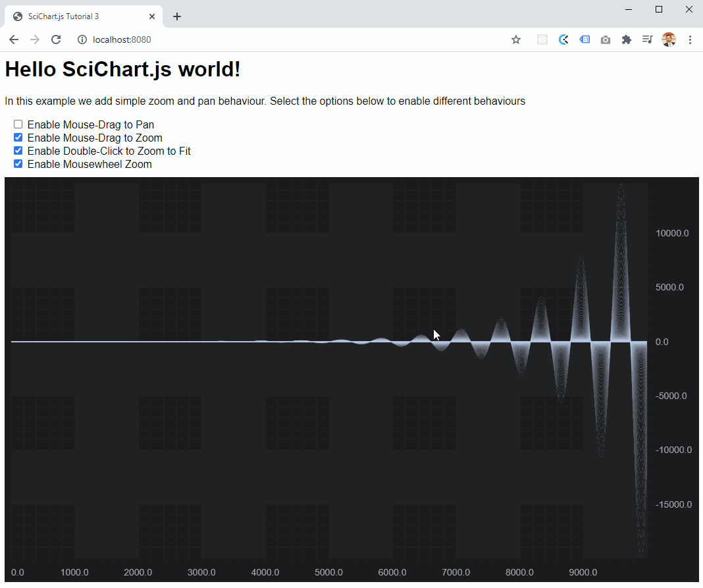Uncheck Enable Mousewheel Zoom
Image resolution: width=703 pixels, height=588 pixels.
coord(18,163)
